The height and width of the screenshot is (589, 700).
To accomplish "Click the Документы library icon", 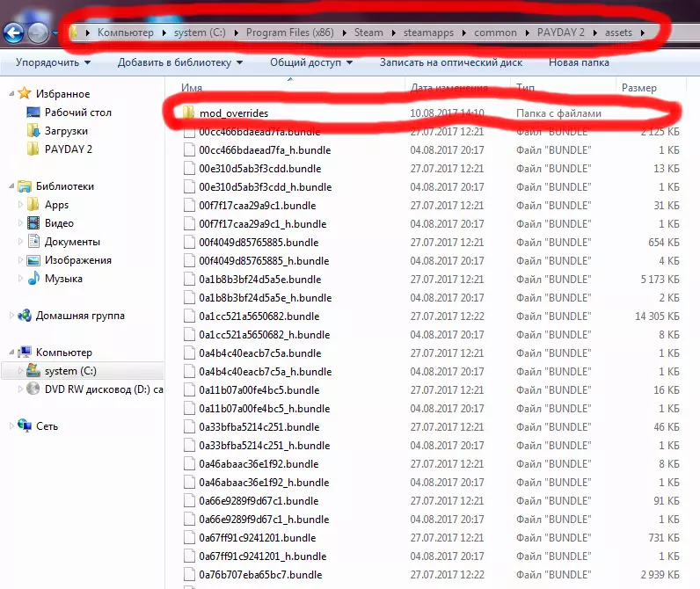I will point(33,241).
